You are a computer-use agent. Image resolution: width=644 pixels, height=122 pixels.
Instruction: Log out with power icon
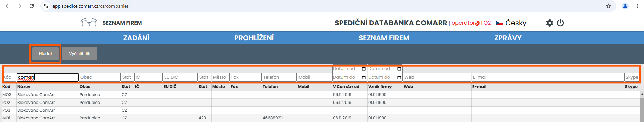(560, 23)
